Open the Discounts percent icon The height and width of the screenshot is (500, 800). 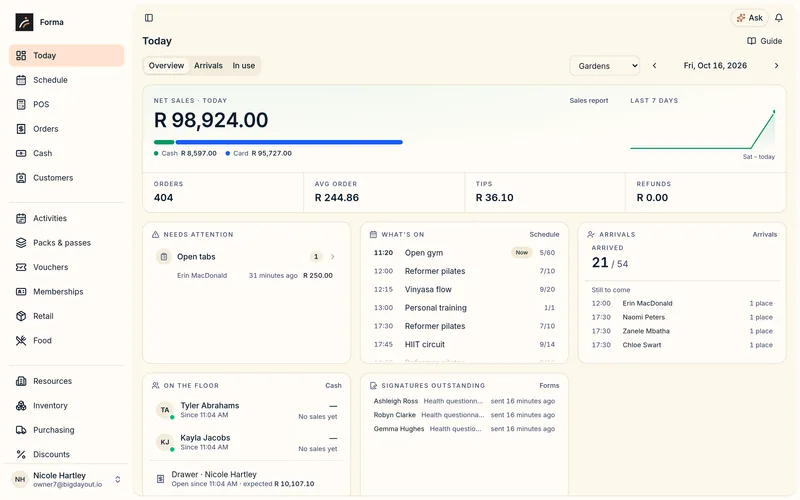tap(21, 455)
